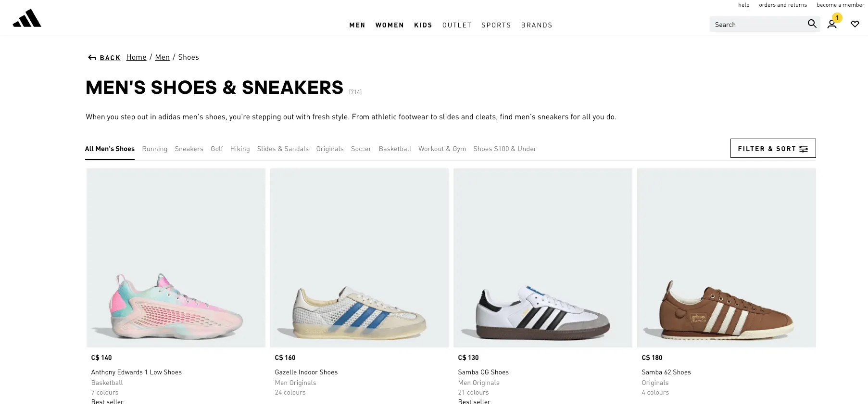
Task: Click the adidas logo
Action: pos(27,18)
